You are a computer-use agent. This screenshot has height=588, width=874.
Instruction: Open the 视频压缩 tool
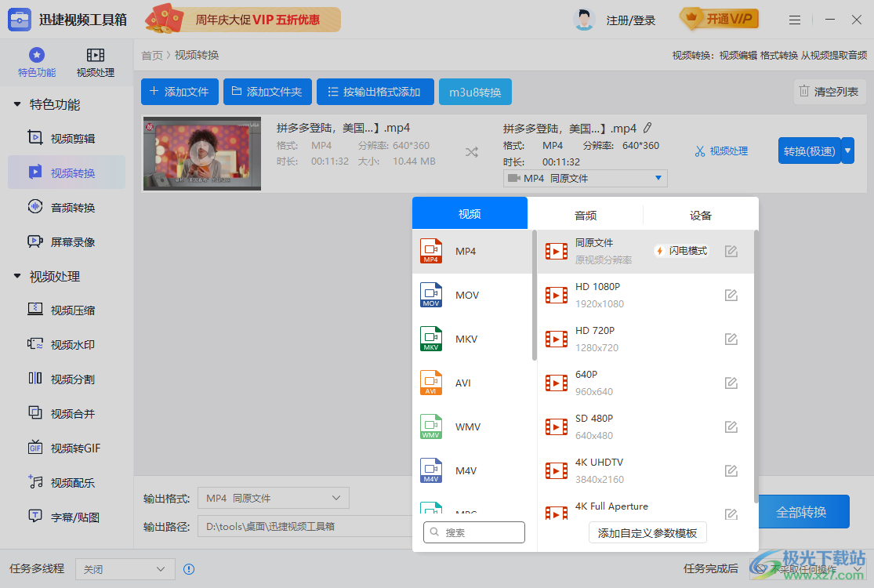coord(66,310)
